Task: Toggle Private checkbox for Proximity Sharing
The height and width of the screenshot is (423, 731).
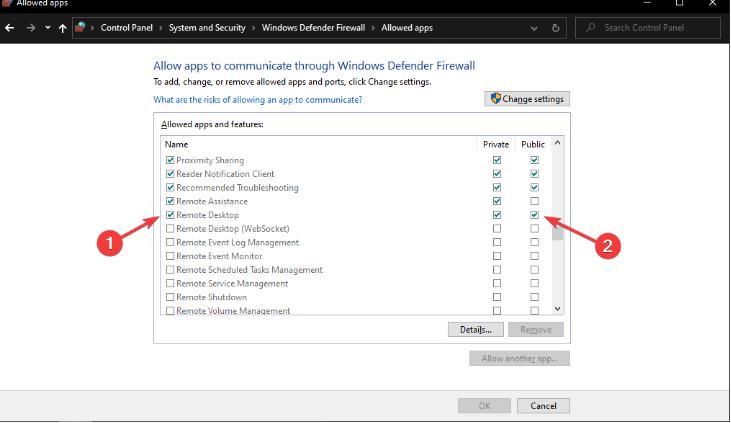Action: 497,160
